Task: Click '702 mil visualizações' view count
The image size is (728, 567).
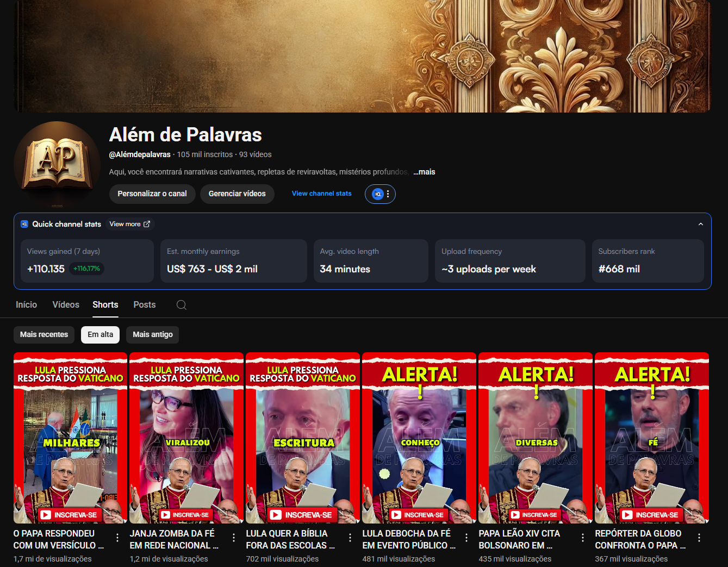Action: 283,559
